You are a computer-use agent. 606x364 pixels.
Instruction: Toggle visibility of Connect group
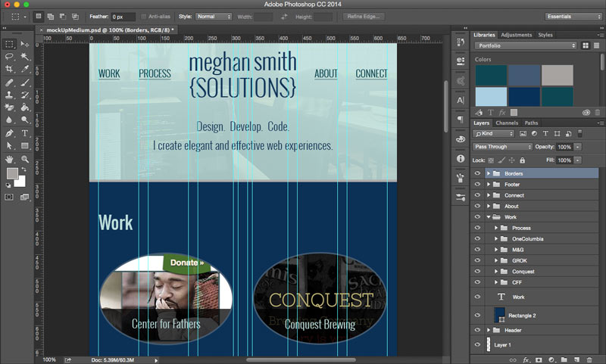pos(477,195)
